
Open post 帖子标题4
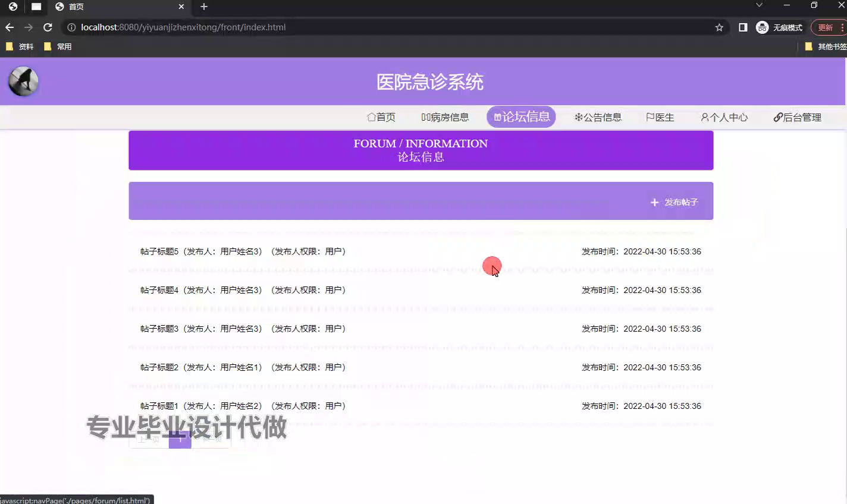click(x=421, y=290)
